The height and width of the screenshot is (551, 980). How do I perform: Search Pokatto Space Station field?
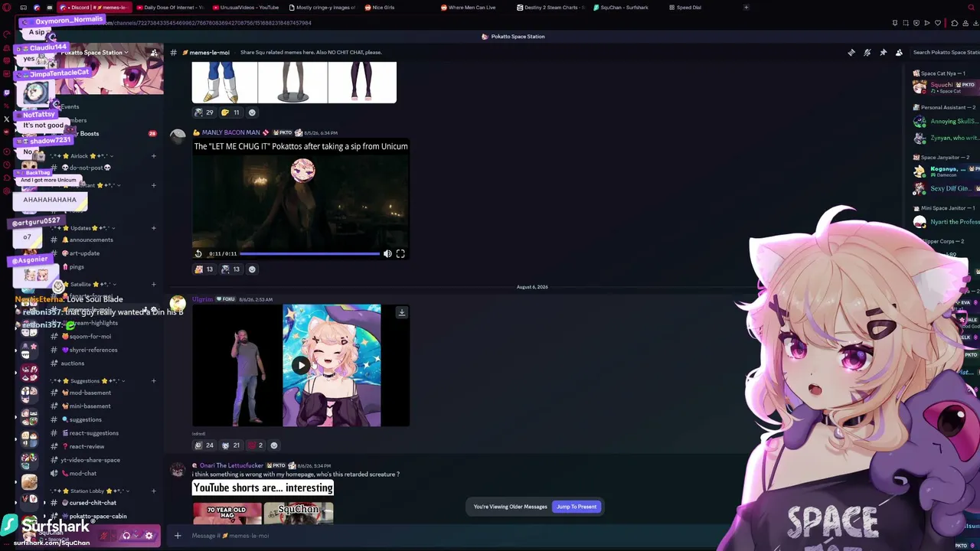tap(946, 52)
